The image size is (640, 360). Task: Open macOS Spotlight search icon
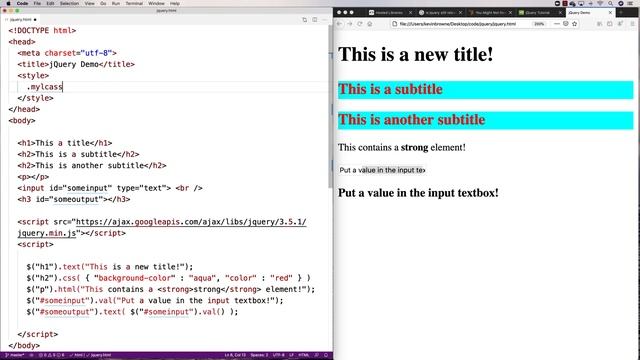pyautogui.click(x=610, y=3)
